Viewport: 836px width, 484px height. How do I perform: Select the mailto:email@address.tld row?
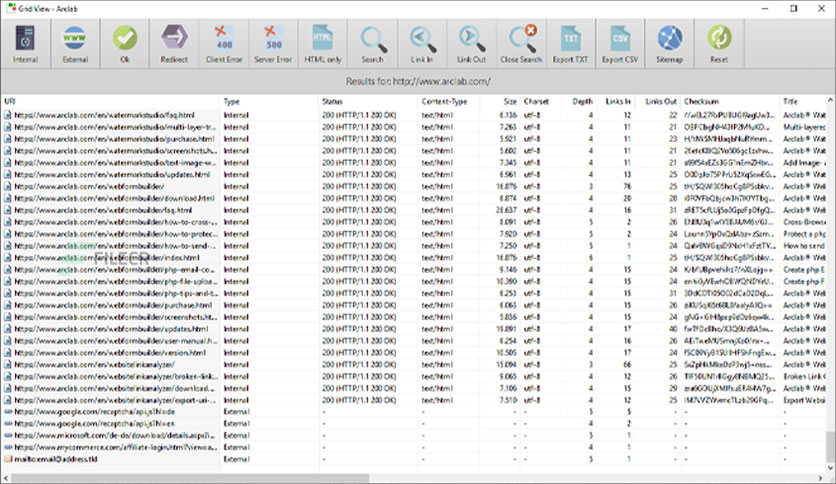click(414, 459)
